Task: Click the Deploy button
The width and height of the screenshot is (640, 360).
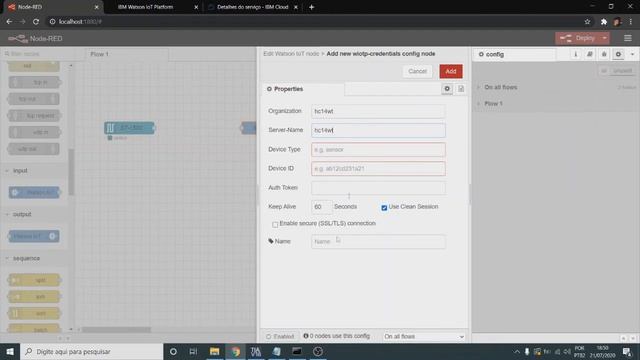Action: pyautogui.click(x=578, y=38)
